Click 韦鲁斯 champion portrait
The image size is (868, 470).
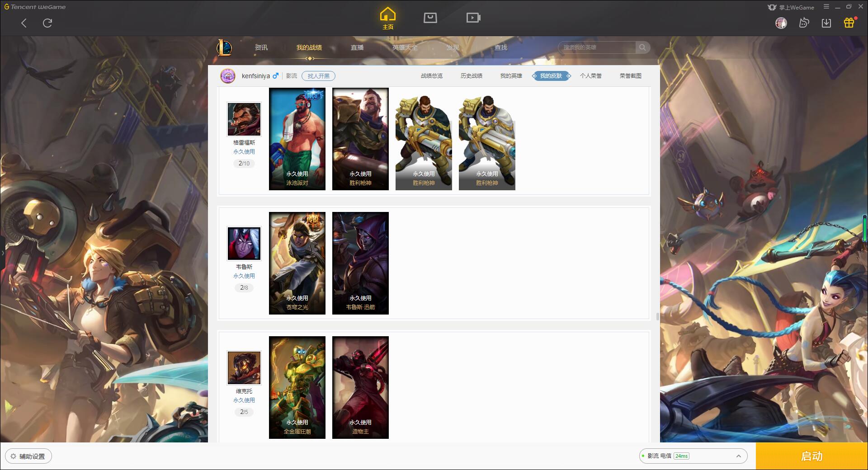[244, 244]
